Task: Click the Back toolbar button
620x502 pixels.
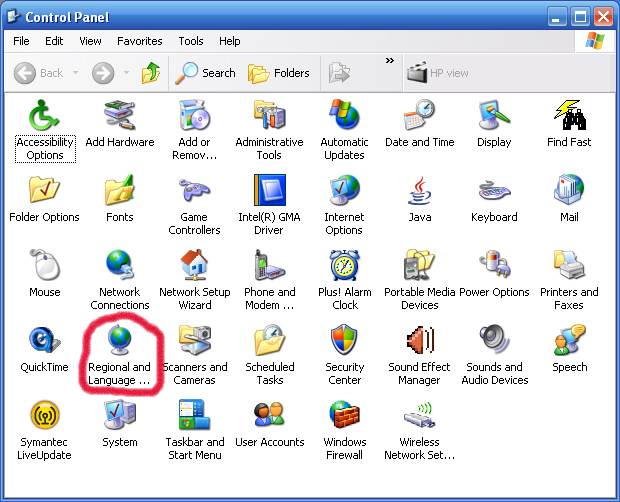Action: tap(38, 73)
